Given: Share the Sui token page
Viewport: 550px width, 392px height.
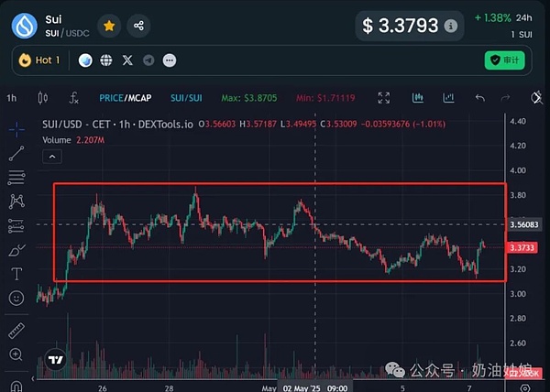Looking at the screenshot, I should tap(139, 26).
